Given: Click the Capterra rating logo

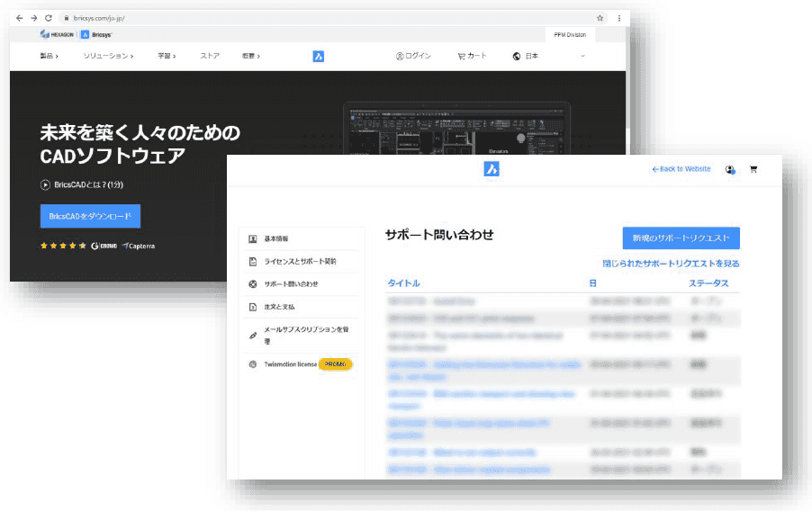Looking at the screenshot, I should pyautogui.click(x=139, y=246).
